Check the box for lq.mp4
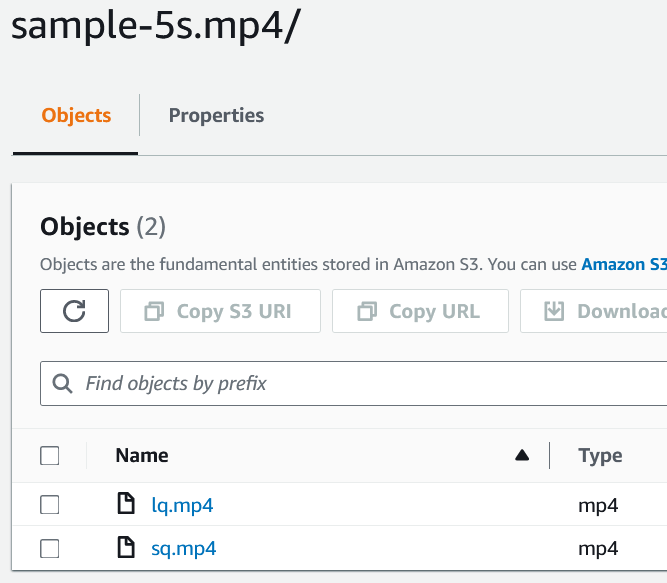The image size is (667, 583). tap(50, 506)
